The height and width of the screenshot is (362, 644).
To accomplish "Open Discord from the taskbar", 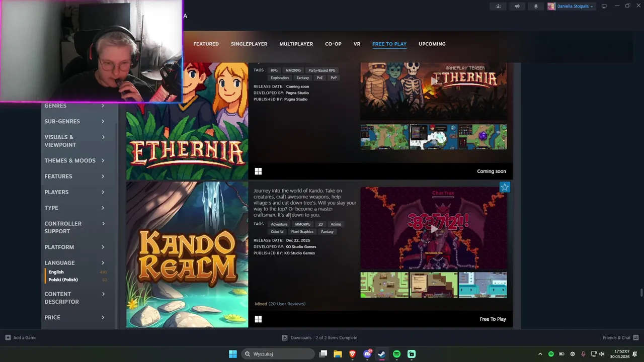I will pyautogui.click(x=367, y=354).
